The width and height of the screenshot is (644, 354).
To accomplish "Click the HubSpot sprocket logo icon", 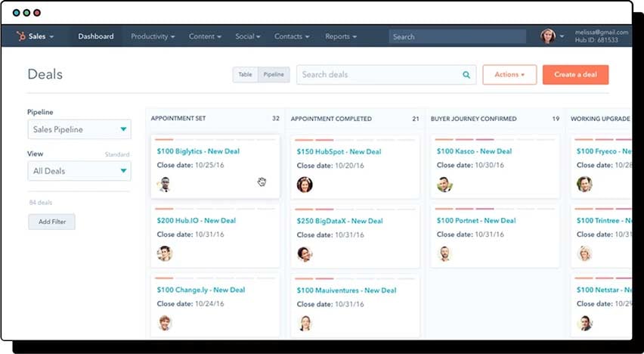I will coord(20,36).
